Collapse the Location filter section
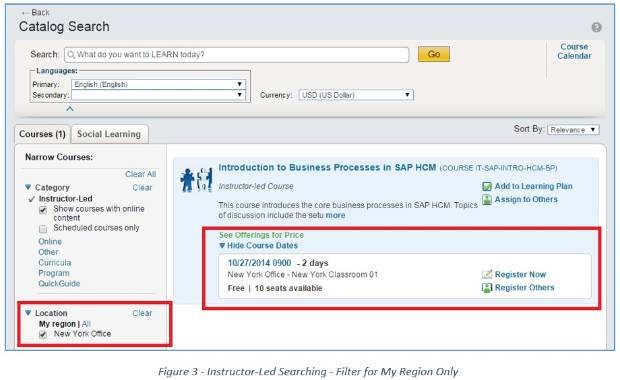Screen dimensions: 620x380 (x=28, y=313)
